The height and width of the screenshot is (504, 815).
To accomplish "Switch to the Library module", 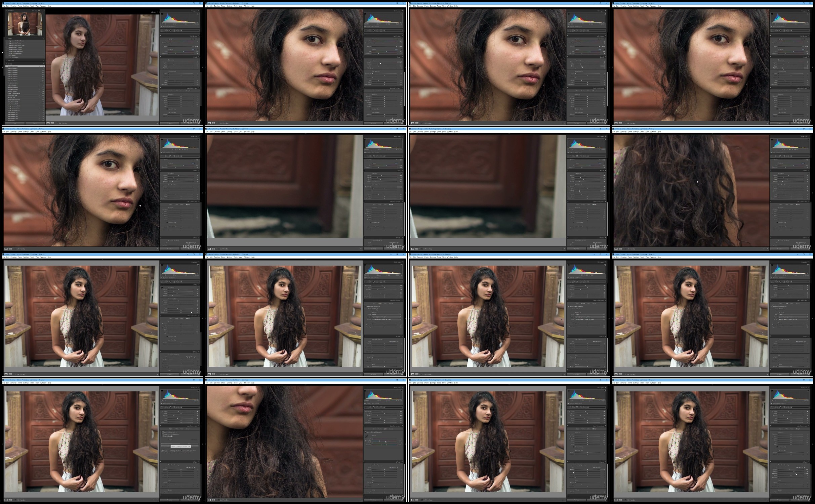I will [153, 12].
